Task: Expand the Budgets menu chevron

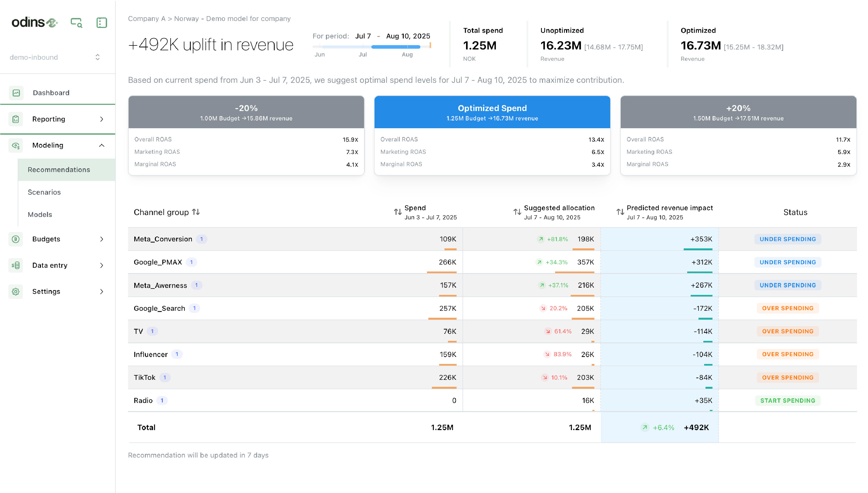Action: 101,239
